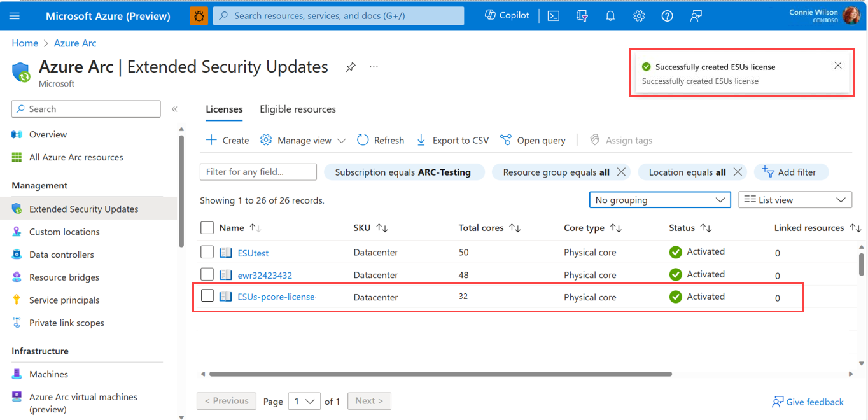Open directories and subscriptions filter icon
This screenshot has height=420, width=868.
pyautogui.click(x=582, y=16)
